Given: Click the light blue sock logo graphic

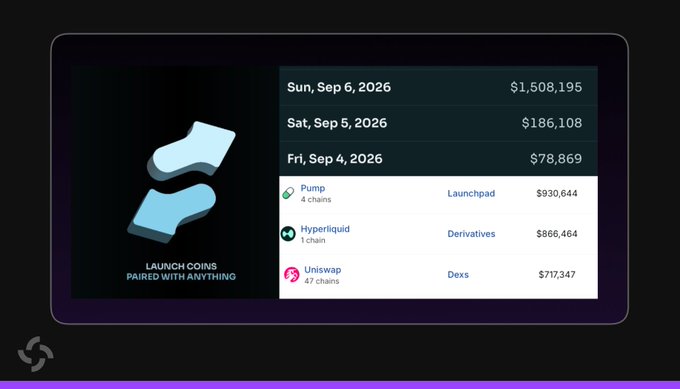Looking at the screenshot, I should click(x=182, y=182).
